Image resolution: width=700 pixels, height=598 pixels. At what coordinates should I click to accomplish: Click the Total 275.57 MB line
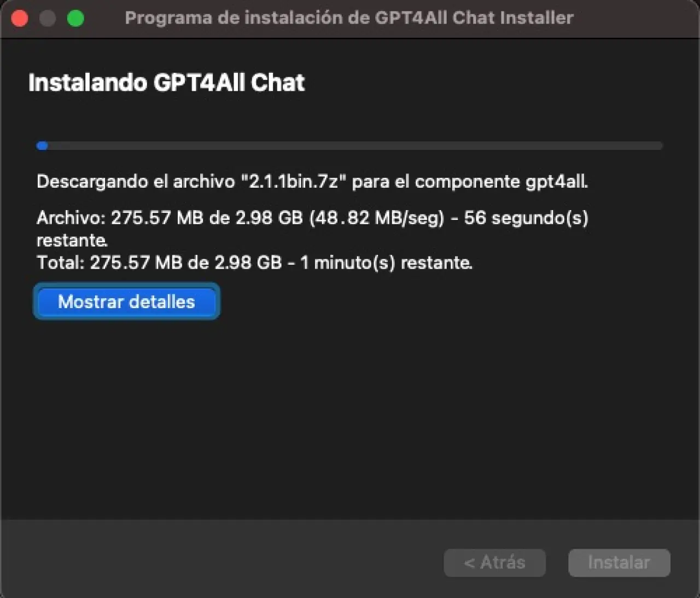[254, 263]
